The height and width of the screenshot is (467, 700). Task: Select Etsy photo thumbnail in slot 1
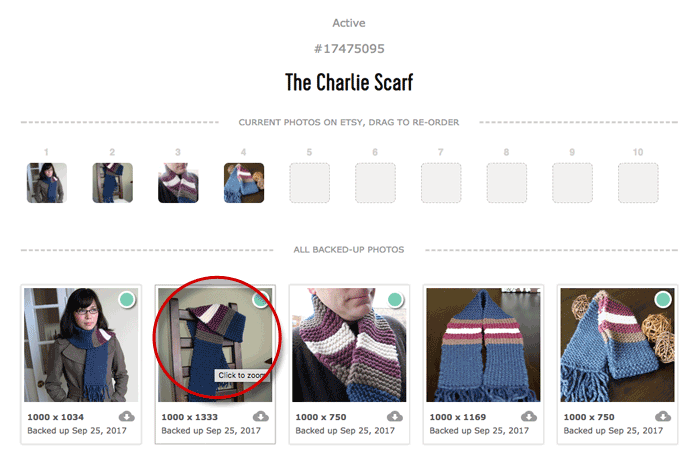pos(47,183)
